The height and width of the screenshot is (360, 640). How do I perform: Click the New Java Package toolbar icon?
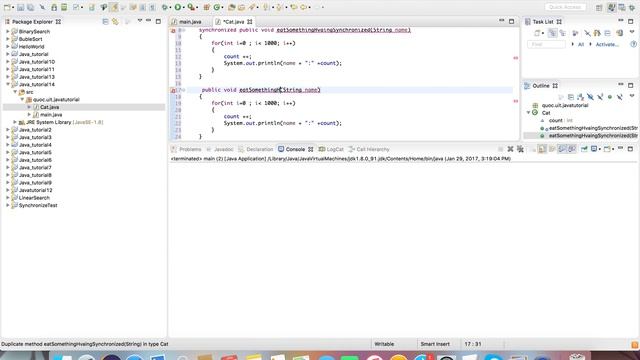[x=206, y=7]
